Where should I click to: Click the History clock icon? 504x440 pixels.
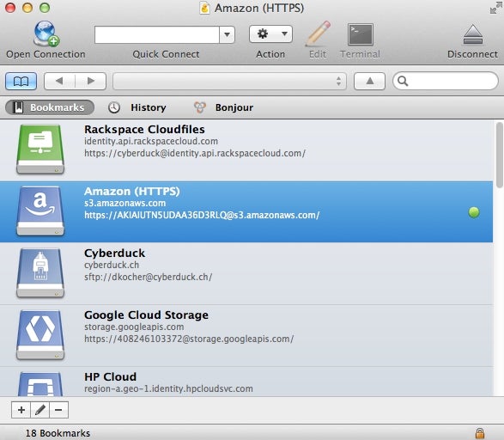114,107
